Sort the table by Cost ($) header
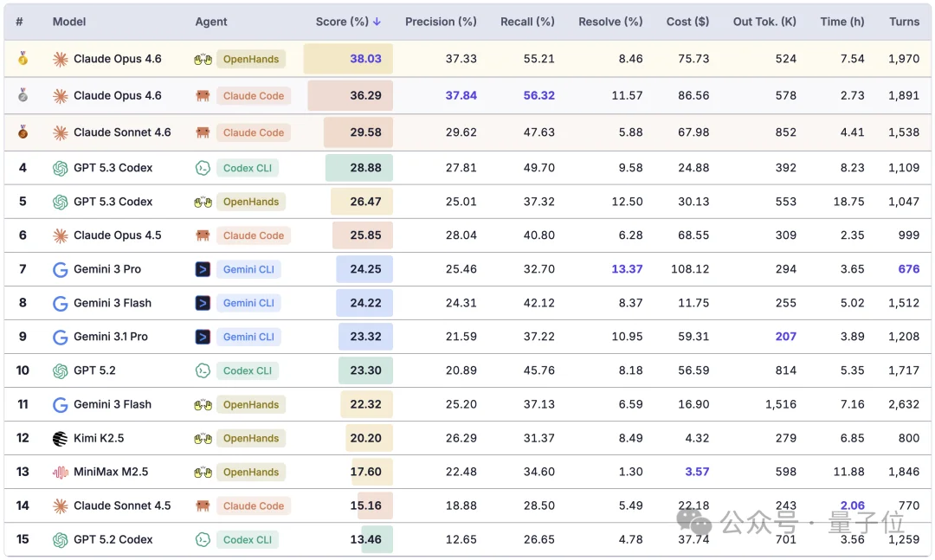Viewport: 935px width, 560px height. coord(687,22)
